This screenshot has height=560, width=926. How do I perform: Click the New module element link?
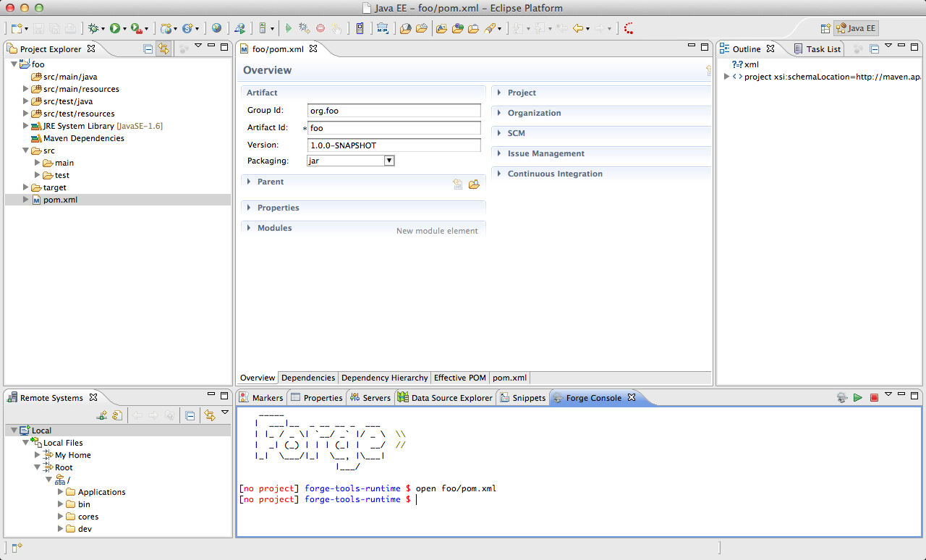[x=437, y=231]
